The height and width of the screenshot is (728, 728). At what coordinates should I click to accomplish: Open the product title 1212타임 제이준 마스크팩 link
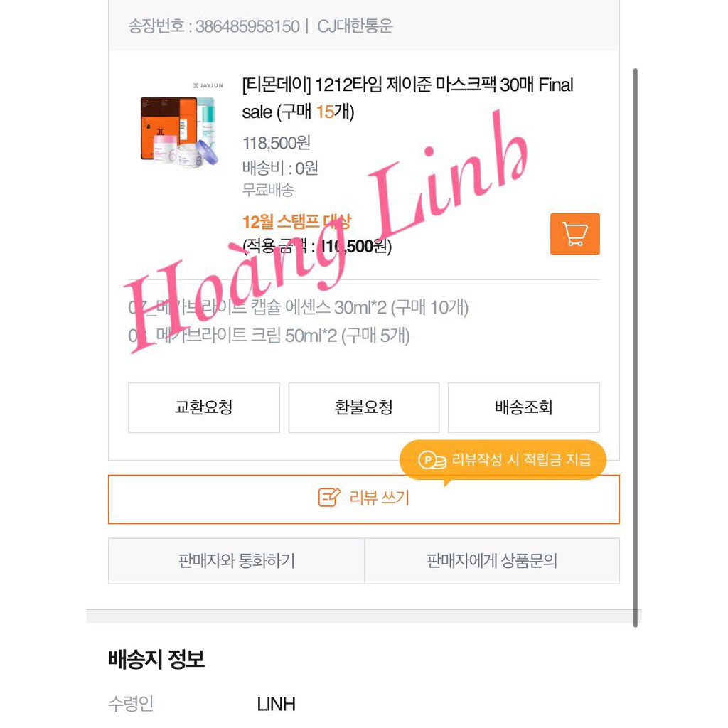407,98
